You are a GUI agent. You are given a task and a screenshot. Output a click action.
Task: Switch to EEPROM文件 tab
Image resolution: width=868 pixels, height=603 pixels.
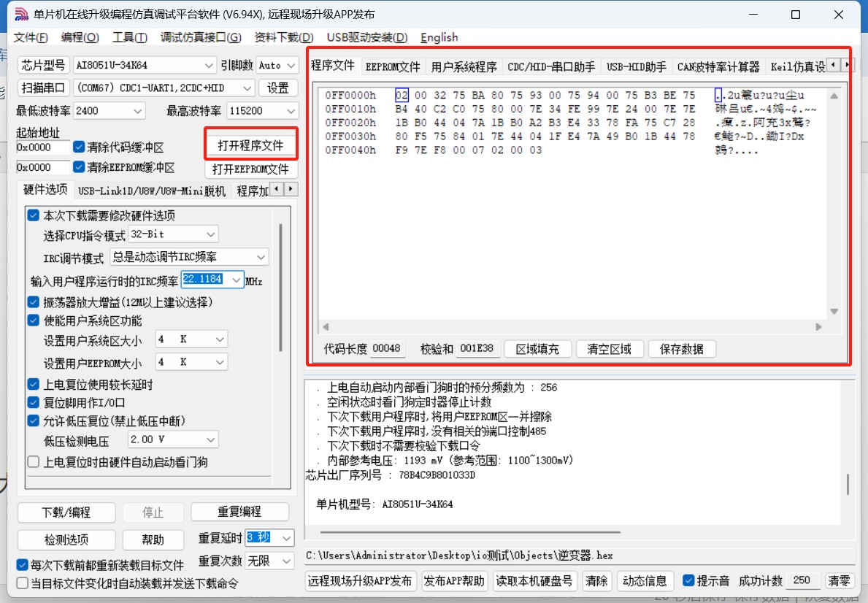coord(393,66)
